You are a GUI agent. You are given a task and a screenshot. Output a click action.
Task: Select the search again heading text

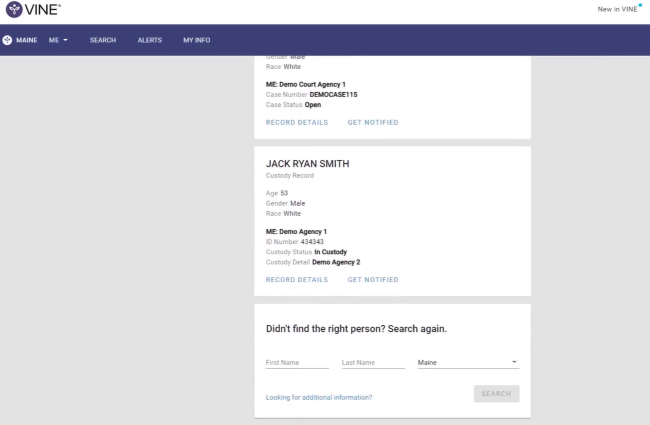click(x=356, y=329)
